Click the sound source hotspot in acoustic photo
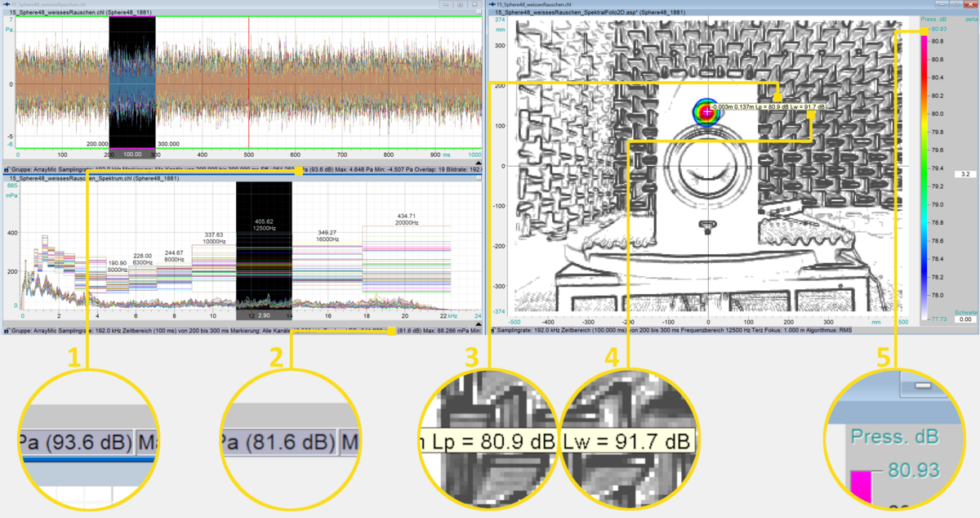 click(703, 112)
